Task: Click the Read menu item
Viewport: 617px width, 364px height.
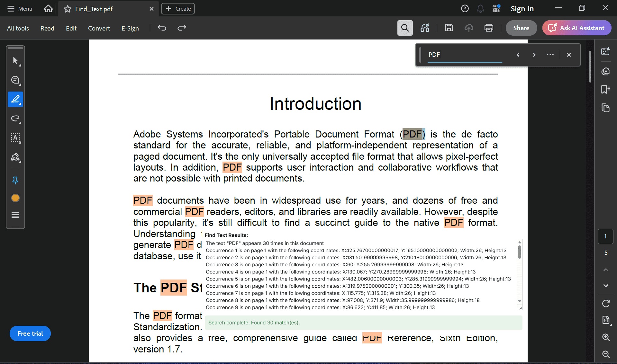Action: point(47,28)
